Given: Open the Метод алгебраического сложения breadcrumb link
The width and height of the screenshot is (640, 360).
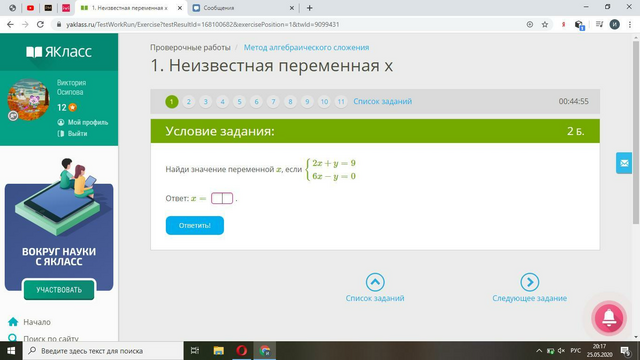Looking at the screenshot, I should [x=306, y=47].
